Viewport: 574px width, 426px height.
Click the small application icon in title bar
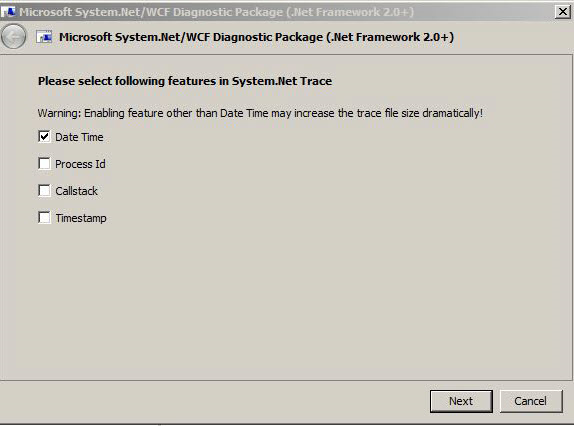[8, 12]
